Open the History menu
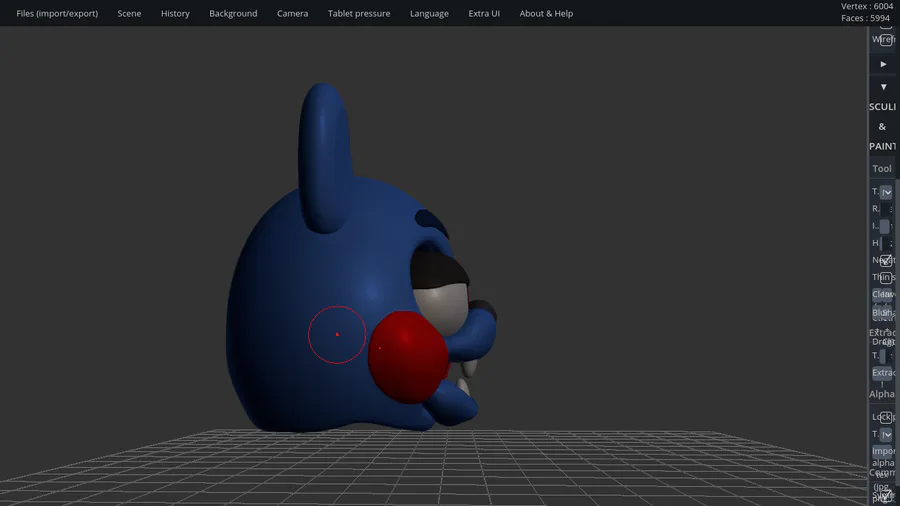Image resolution: width=900 pixels, height=506 pixels. pos(175,13)
